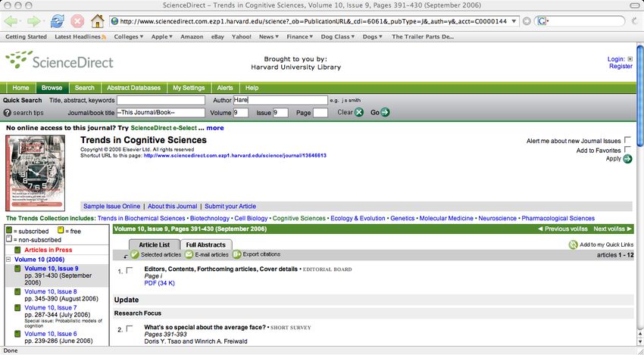Open the Trends in Biochemical Sciences link
The height and width of the screenshot is (355, 644).
point(141,218)
